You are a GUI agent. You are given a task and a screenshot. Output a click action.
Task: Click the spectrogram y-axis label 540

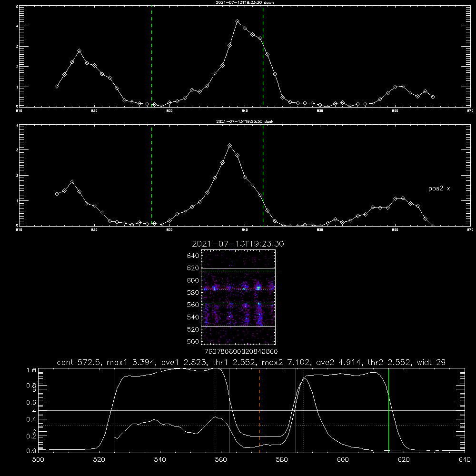(x=193, y=317)
